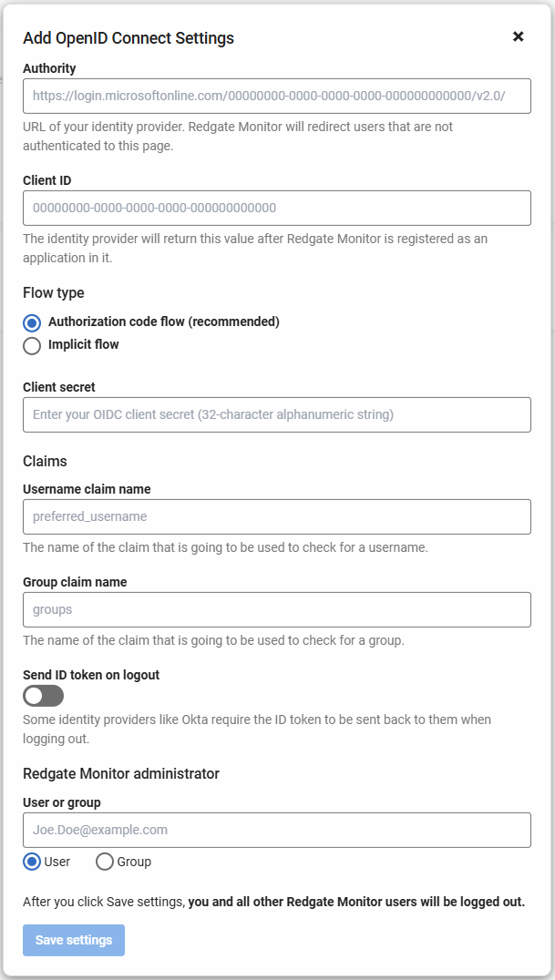Click the Group claim name field

[x=276, y=609]
